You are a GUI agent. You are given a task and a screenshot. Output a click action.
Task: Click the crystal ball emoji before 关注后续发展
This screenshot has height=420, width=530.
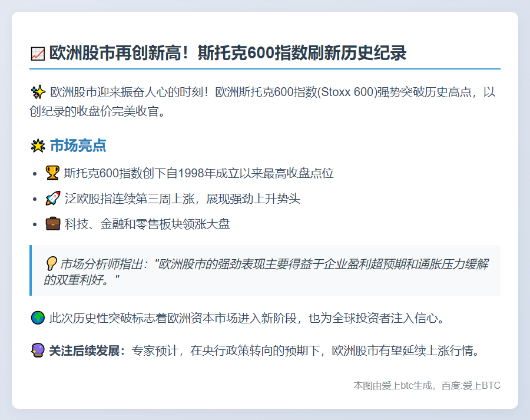37,351
